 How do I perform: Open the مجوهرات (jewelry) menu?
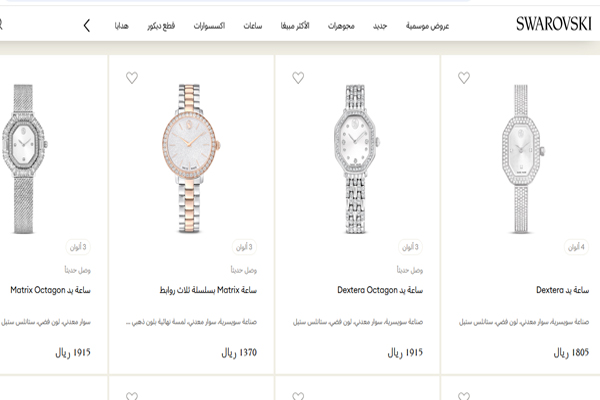tap(341, 26)
